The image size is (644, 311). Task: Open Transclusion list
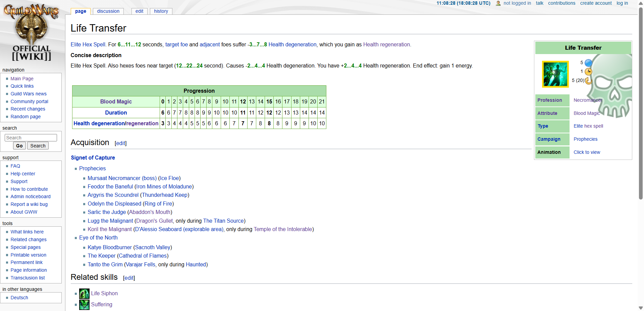coord(28,278)
